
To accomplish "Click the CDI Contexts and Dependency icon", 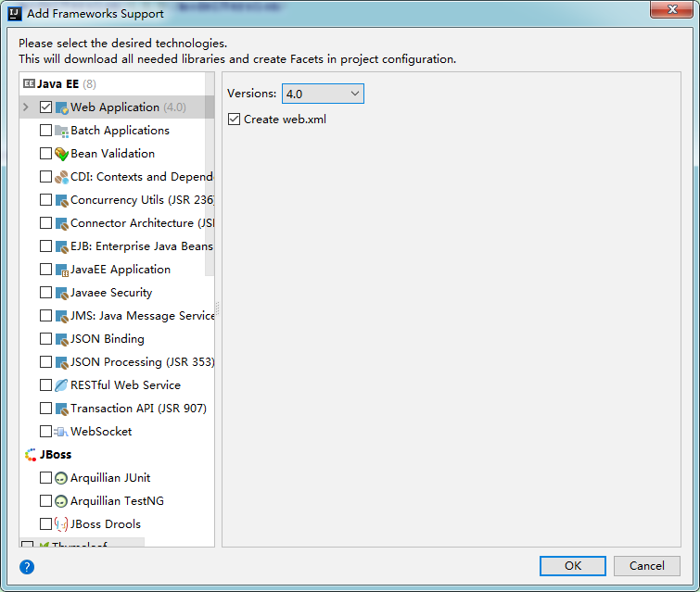I will tap(61, 177).
